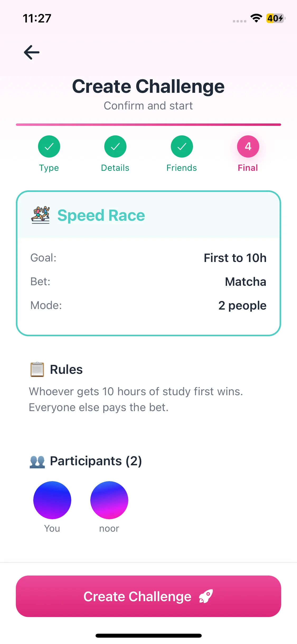Viewport: 297px width, 644px height.
Task: Tap the rocket icon on Create Challenge
Action: [x=206, y=596]
